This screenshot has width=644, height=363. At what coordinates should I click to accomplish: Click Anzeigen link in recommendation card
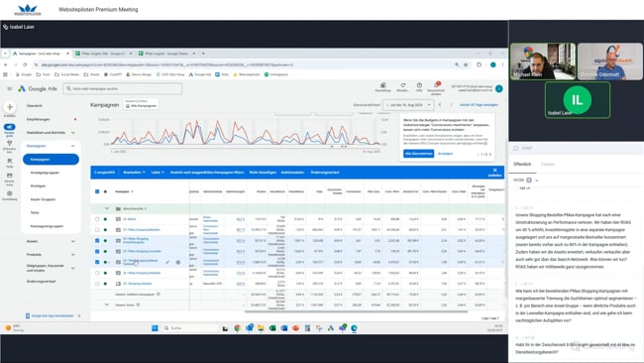(x=445, y=154)
